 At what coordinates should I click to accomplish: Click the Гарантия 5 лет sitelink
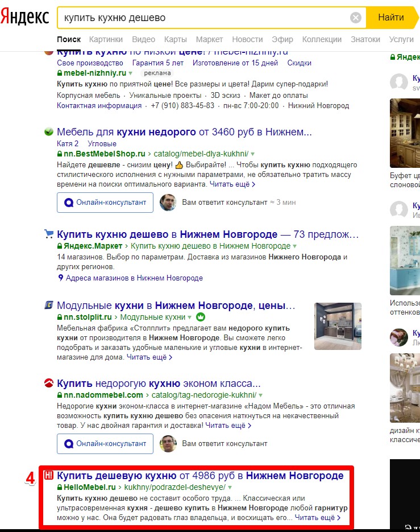coord(158,63)
